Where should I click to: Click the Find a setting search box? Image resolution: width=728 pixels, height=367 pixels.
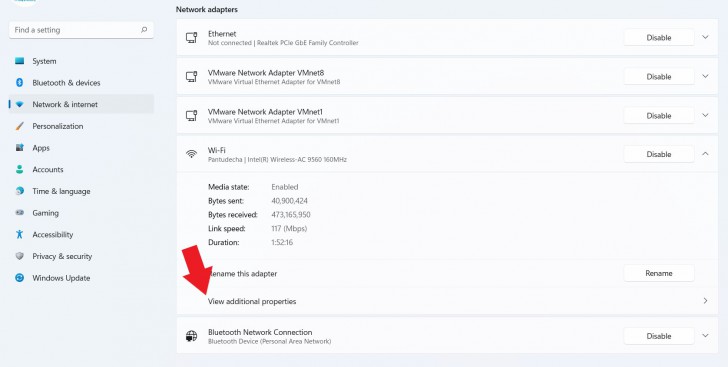81,30
